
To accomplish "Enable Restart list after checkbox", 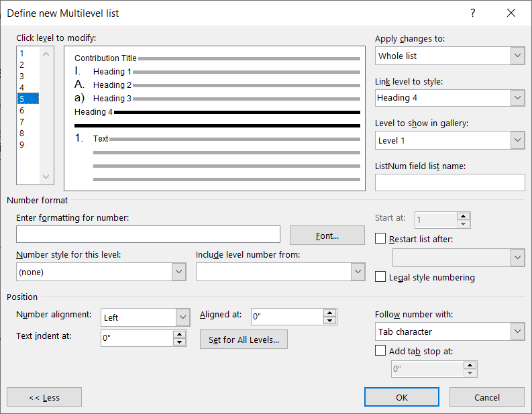I will point(380,239).
